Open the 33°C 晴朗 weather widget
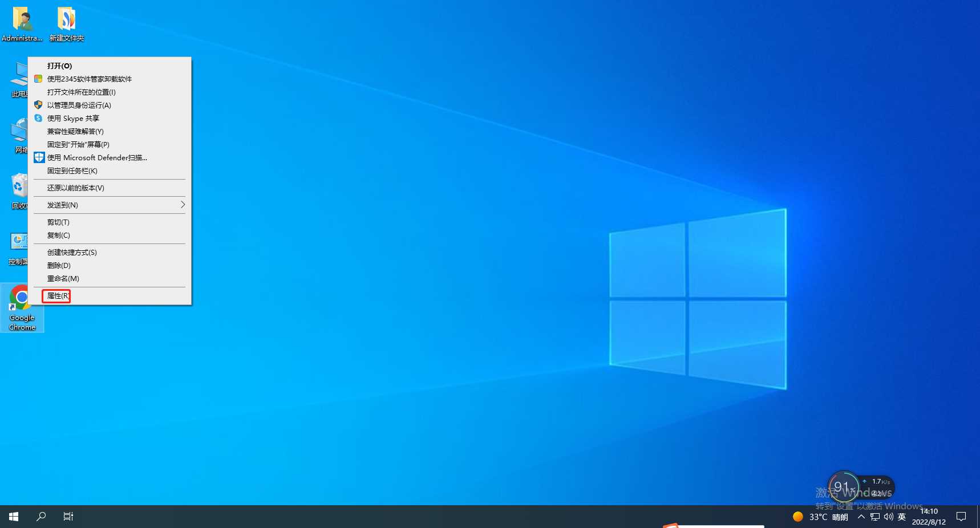The height and width of the screenshot is (528, 980). pos(820,517)
